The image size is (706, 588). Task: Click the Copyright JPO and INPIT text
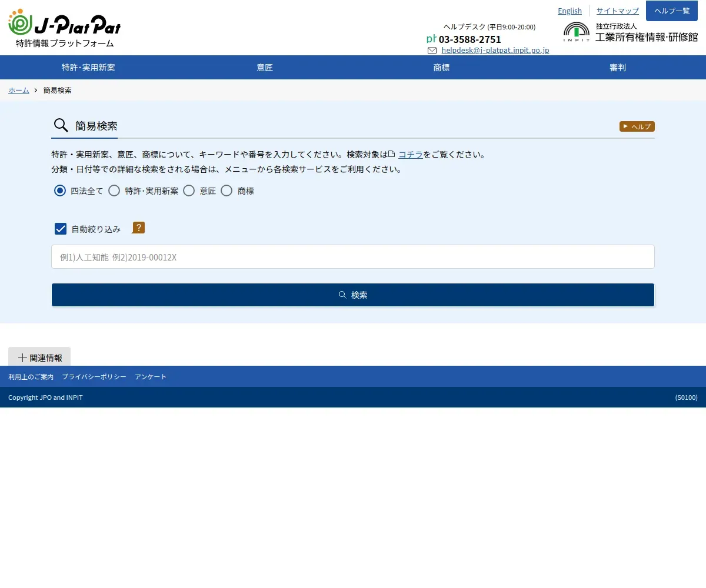coord(45,397)
